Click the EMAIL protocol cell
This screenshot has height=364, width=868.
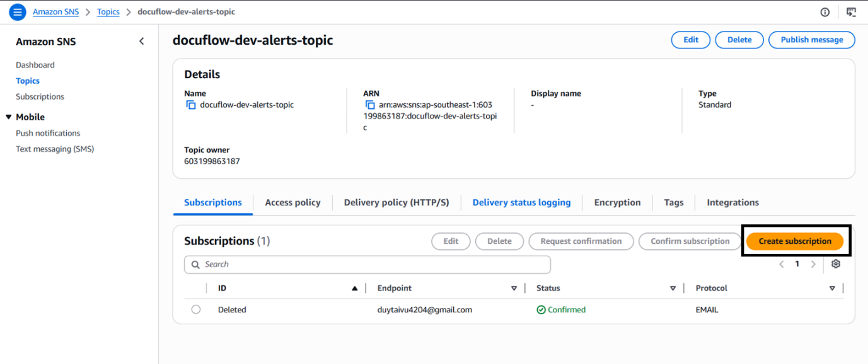707,310
